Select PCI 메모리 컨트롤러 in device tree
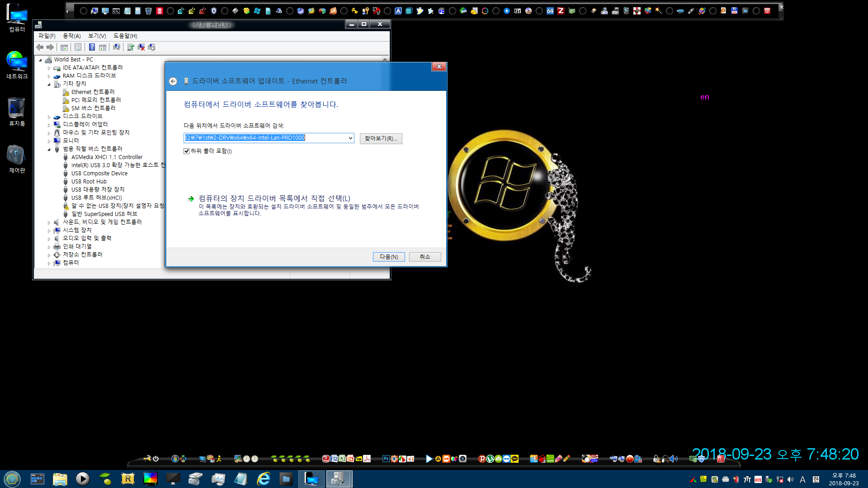The width and height of the screenshot is (868, 488). 96,100
